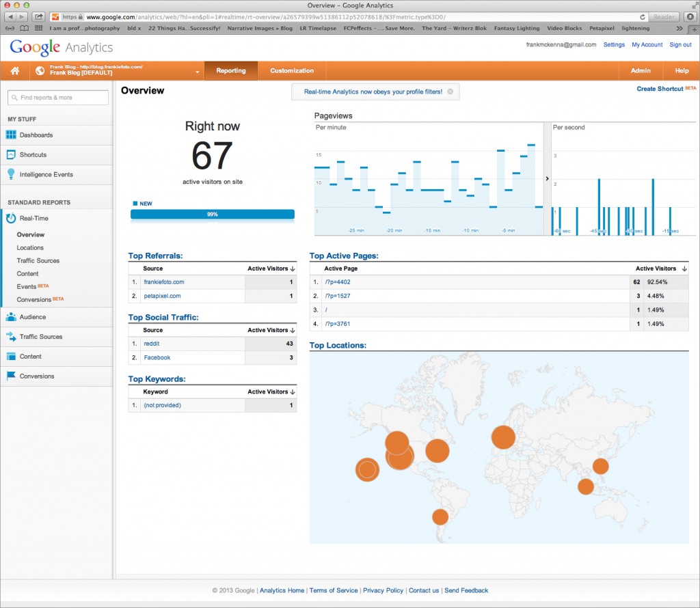
Task: Open the petapixel.com referral link
Action: pos(162,296)
